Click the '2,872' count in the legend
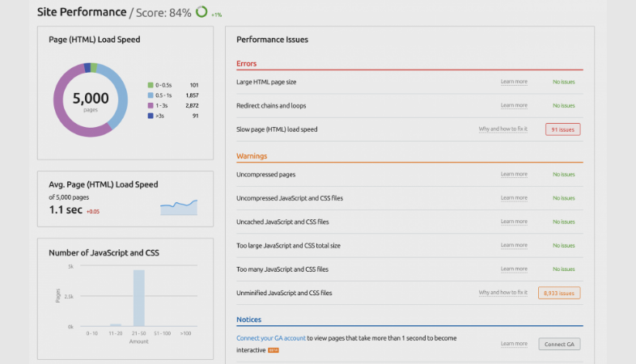This screenshot has height=364, width=636. [x=192, y=105]
